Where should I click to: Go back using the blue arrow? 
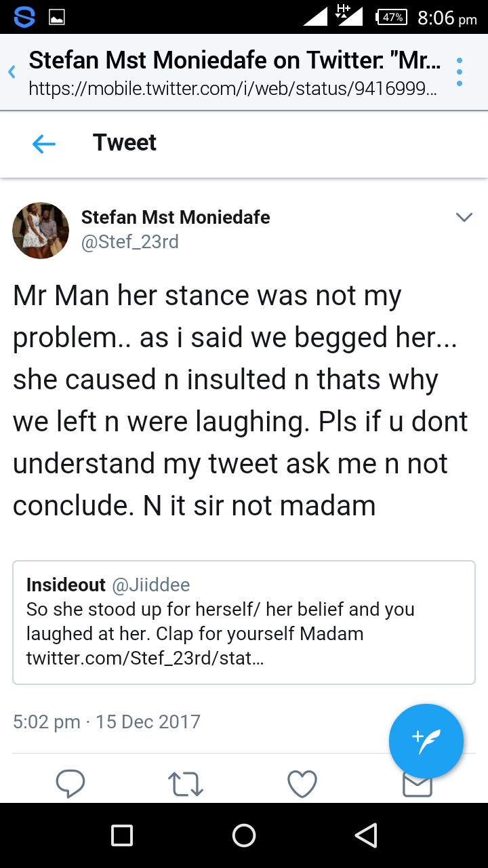pyautogui.click(x=44, y=143)
